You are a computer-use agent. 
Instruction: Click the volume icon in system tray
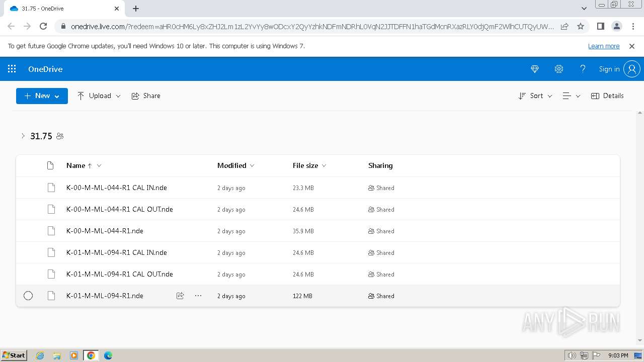click(x=572, y=355)
